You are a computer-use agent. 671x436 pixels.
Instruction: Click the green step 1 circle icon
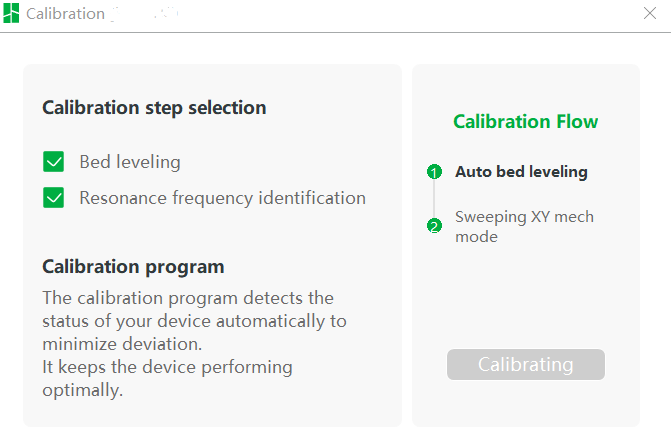pyautogui.click(x=434, y=172)
